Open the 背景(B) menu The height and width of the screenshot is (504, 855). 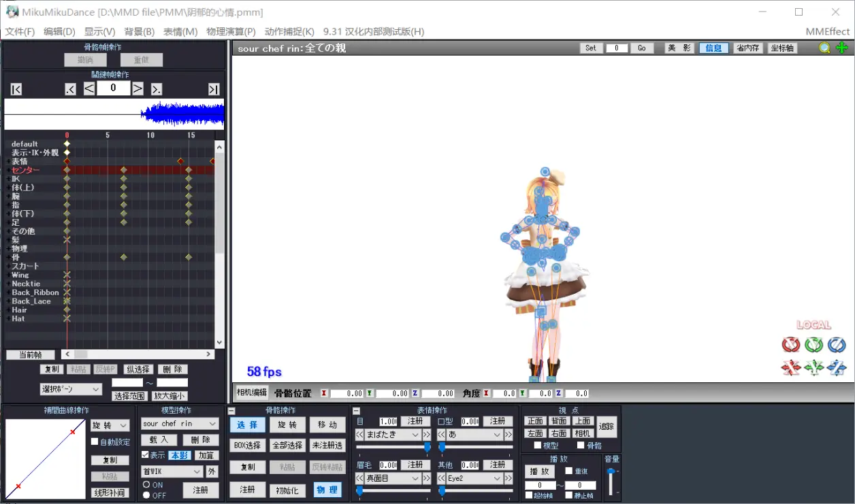[140, 32]
